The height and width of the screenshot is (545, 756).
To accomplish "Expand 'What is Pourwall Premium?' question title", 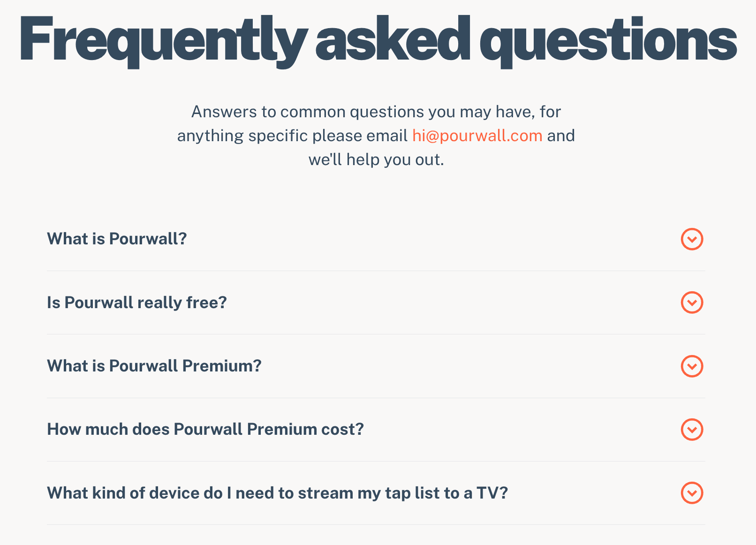I will click(x=154, y=366).
